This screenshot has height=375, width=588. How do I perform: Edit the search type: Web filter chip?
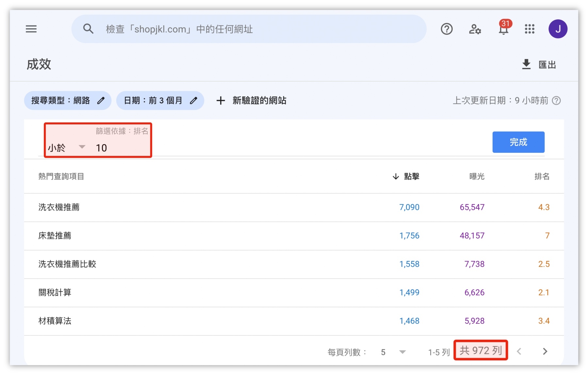68,101
